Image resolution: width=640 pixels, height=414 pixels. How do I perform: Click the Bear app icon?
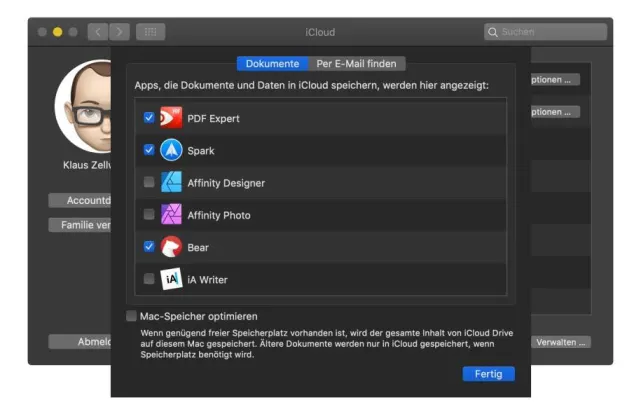click(171, 246)
